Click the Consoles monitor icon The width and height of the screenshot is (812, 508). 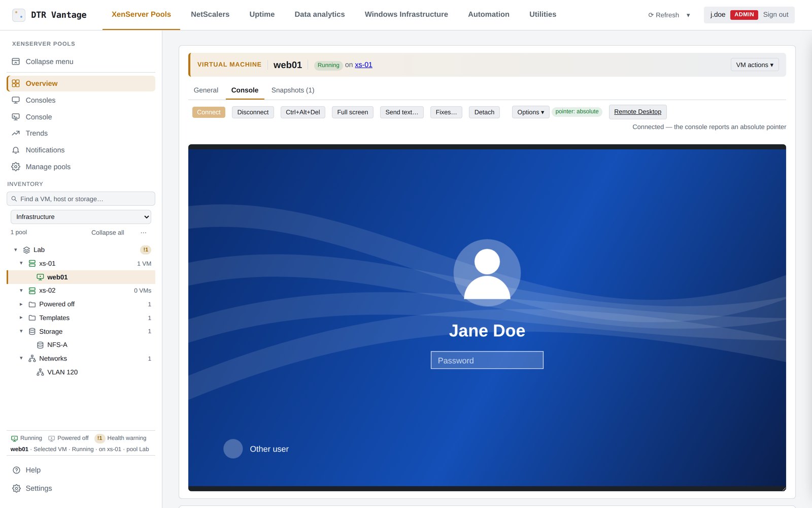(16, 100)
